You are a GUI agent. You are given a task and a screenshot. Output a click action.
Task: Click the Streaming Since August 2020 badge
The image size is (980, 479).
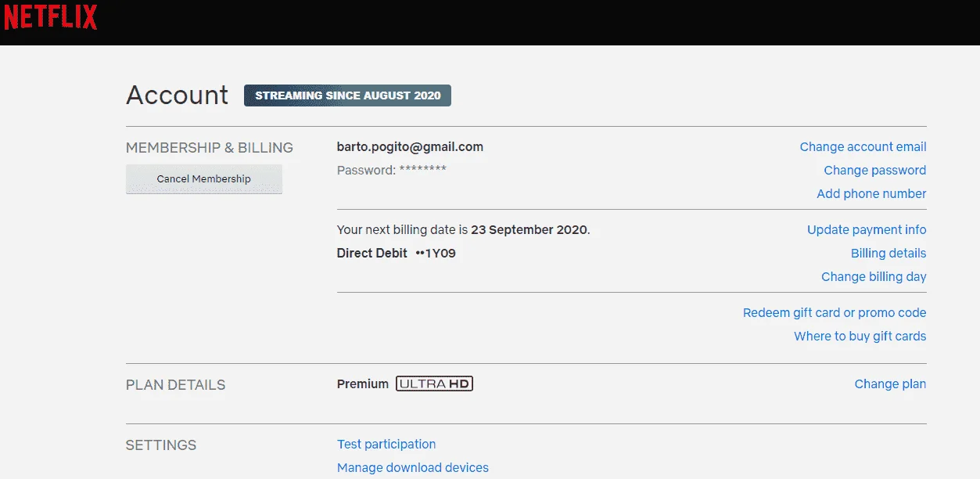coord(347,95)
